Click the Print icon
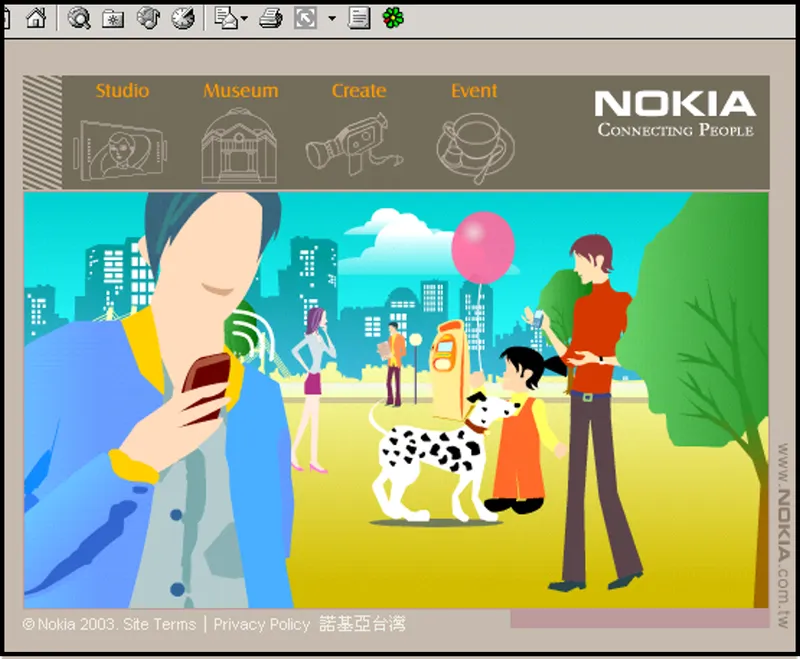Screen dimensions: 800x659 click(x=270, y=19)
